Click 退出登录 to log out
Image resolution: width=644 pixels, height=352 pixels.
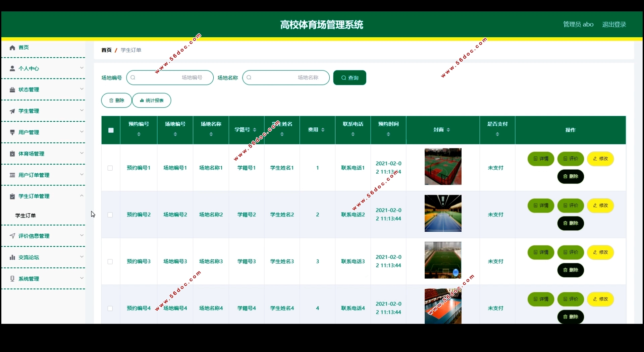(614, 24)
